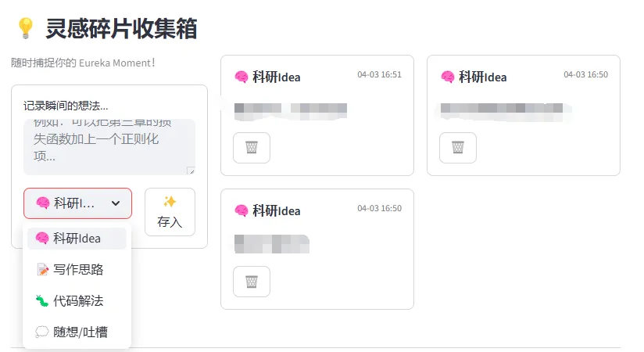644x352 pixels.
Task: Click the 科研Idea title on the bottom card
Action: pyautogui.click(x=275, y=211)
